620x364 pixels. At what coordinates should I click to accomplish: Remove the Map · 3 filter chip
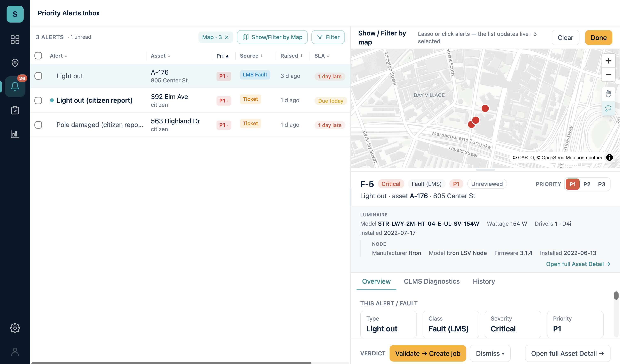[227, 37]
